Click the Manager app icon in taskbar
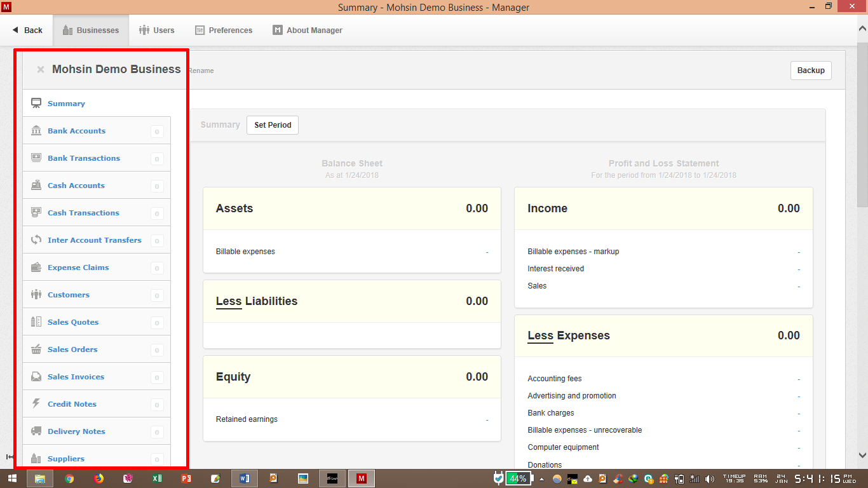Viewport: 868px width, 488px height. click(362, 478)
